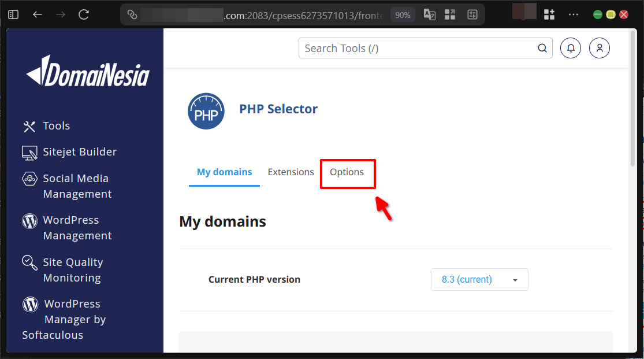Open the highlighted Options tab

[x=347, y=172]
